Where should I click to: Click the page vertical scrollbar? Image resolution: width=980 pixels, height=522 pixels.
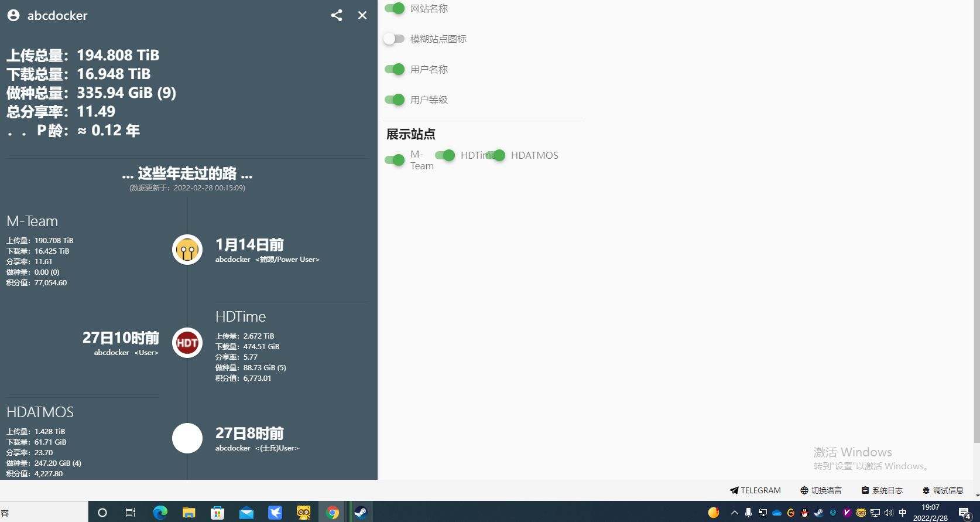click(x=976, y=221)
